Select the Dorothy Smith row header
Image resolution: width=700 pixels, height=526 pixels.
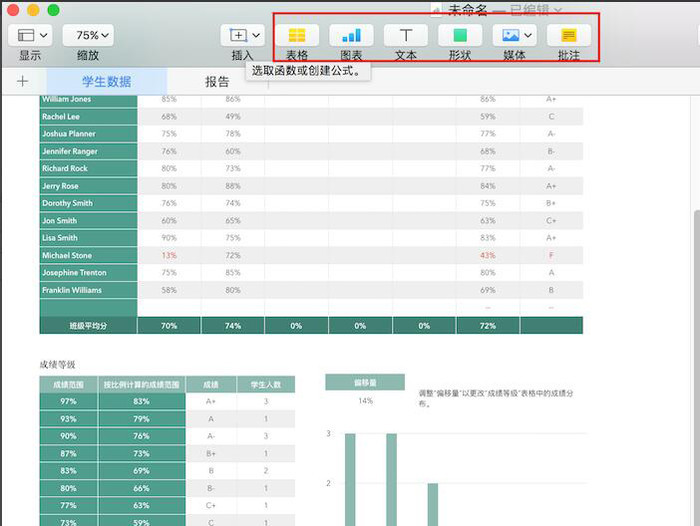coord(88,203)
